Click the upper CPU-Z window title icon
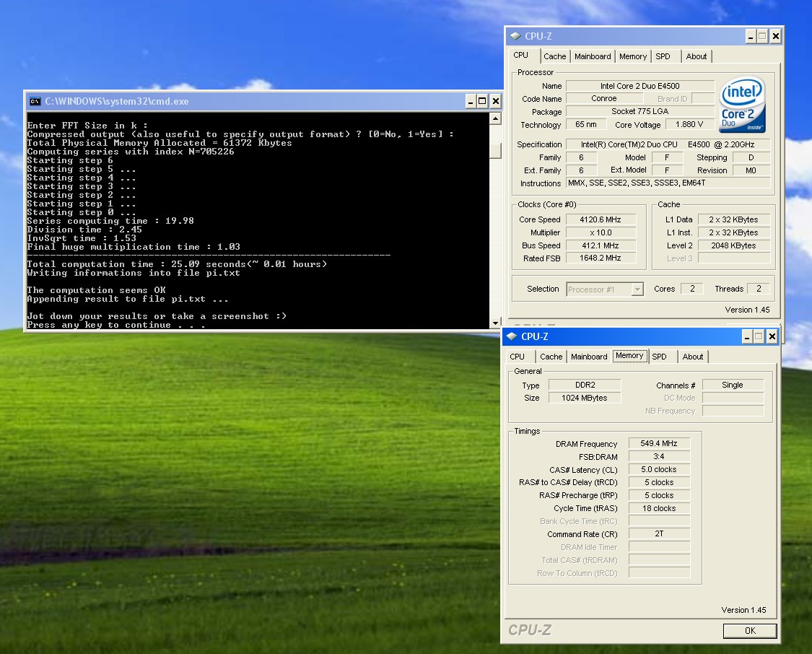Viewport: 812px width, 654px height. click(x=515, y=36)
